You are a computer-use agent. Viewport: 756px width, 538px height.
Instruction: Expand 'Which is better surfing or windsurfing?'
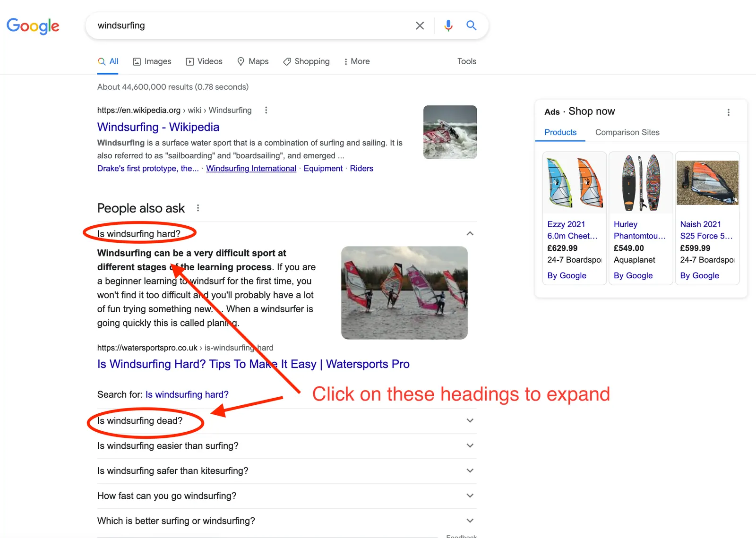click(287, 521)
